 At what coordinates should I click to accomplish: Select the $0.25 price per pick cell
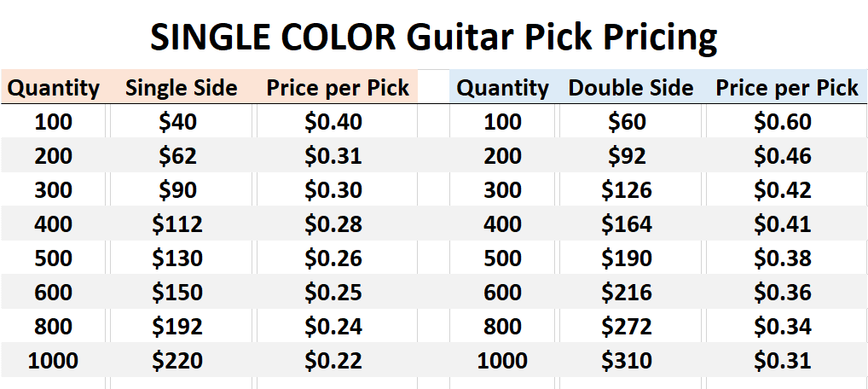[x=333, y=292]
